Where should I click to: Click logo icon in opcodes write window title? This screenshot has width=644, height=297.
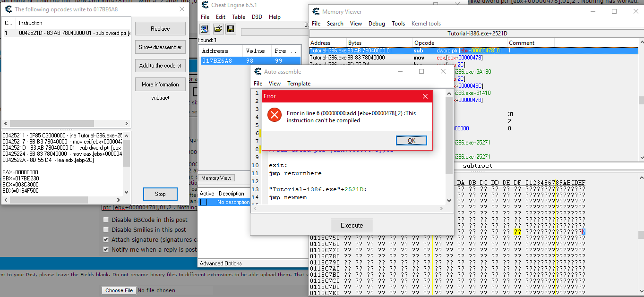point(8,9)
